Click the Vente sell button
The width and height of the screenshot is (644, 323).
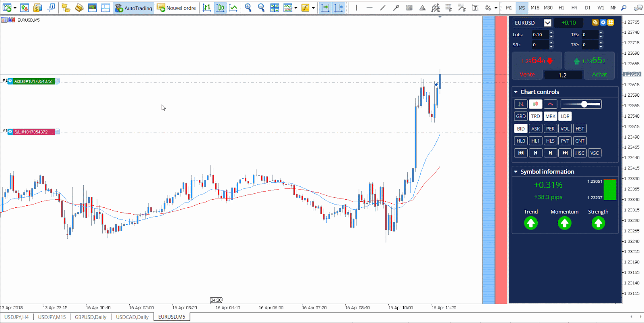pyautogui.click(x=527, y=75)
